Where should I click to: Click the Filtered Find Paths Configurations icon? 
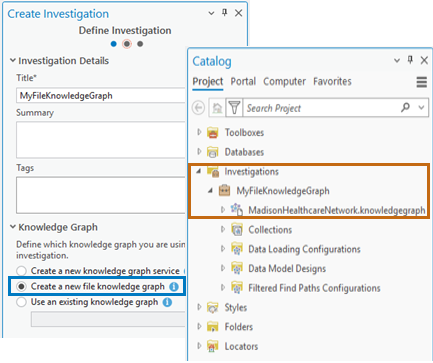(237, 288)
